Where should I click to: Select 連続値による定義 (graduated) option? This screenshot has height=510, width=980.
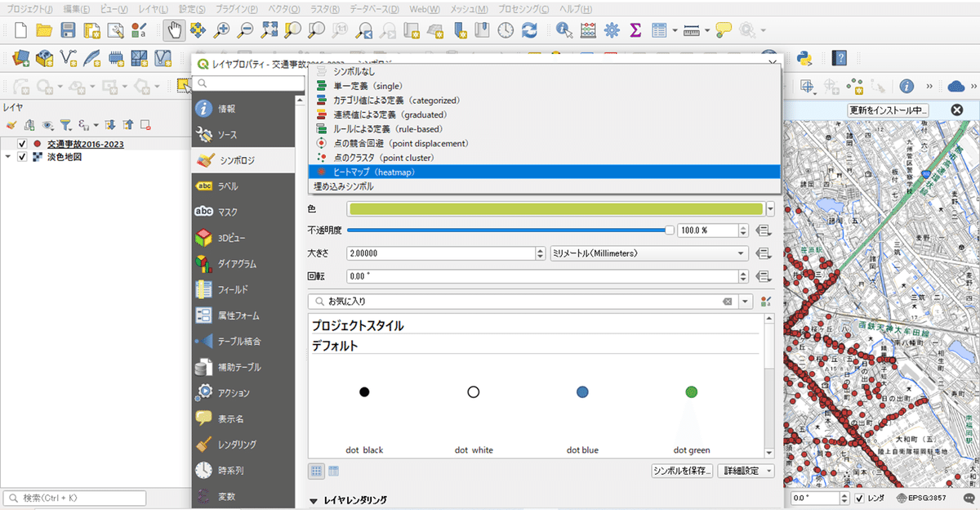[545, 114]
